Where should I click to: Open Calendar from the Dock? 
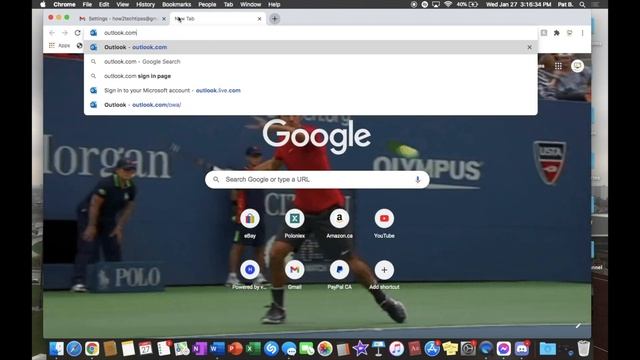[x=145, y=349]
